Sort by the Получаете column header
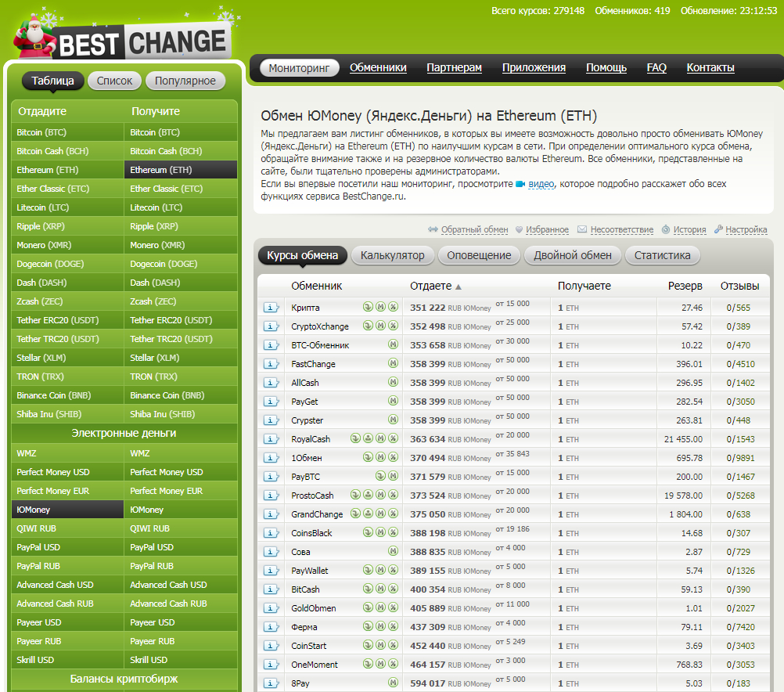784x692 pixels. [x=584, y=286]
